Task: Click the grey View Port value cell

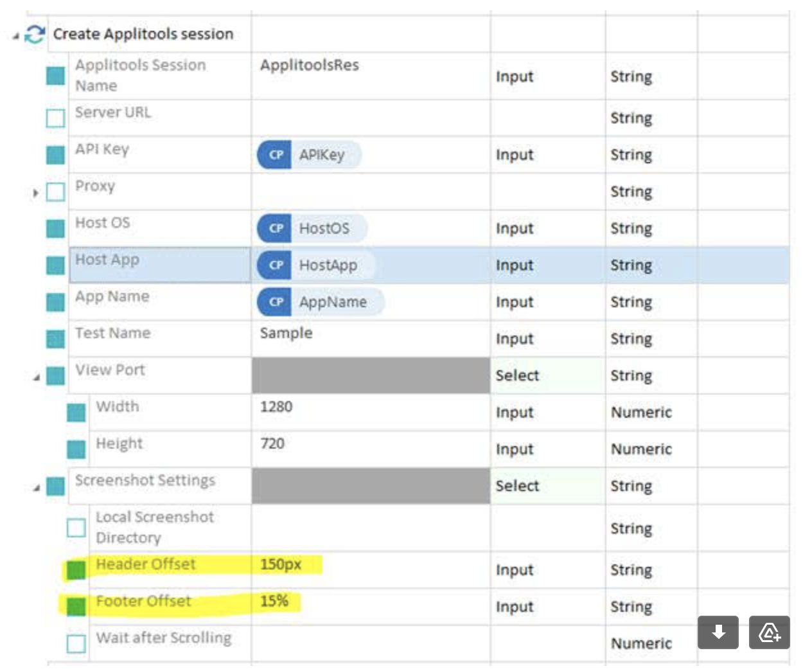Action: 371,375
